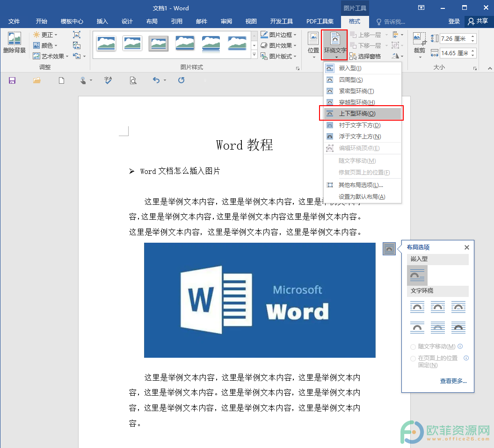Select the 上下型环绕(O) menu item

click(363, 114)
